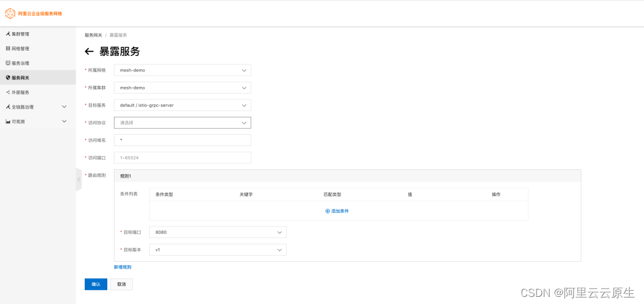Click the 确认 button

(95, 284)
